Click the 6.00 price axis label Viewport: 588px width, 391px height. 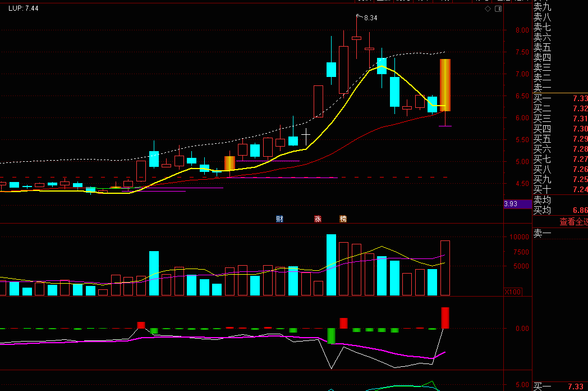[x=522, y=118]
